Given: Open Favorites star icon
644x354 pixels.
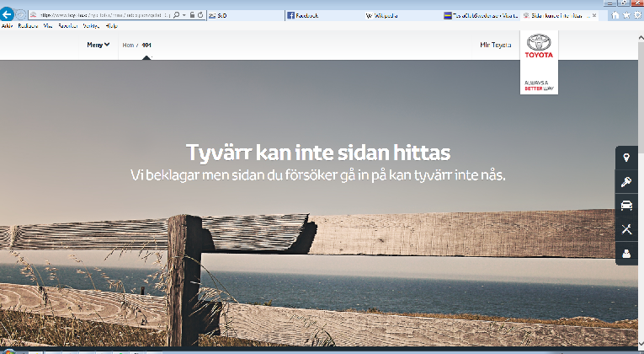Looking at the screenshot, I should pos(626,15).
